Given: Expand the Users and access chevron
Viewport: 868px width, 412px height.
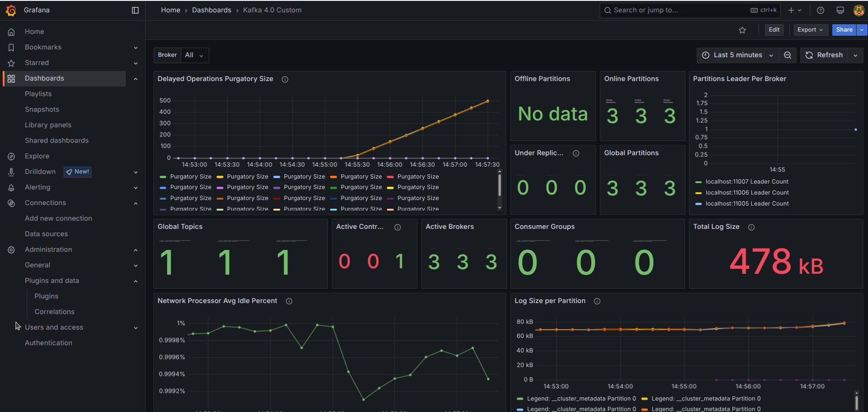Looking at the screenshot, I should [x=136, y=328].
